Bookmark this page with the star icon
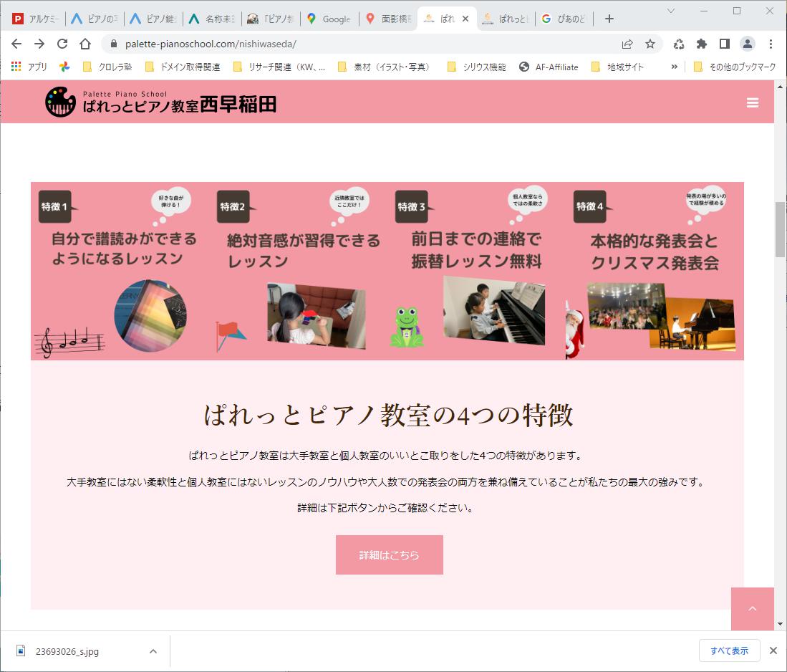This screenshot has height=672, width=787. click(x=650, y=44)
